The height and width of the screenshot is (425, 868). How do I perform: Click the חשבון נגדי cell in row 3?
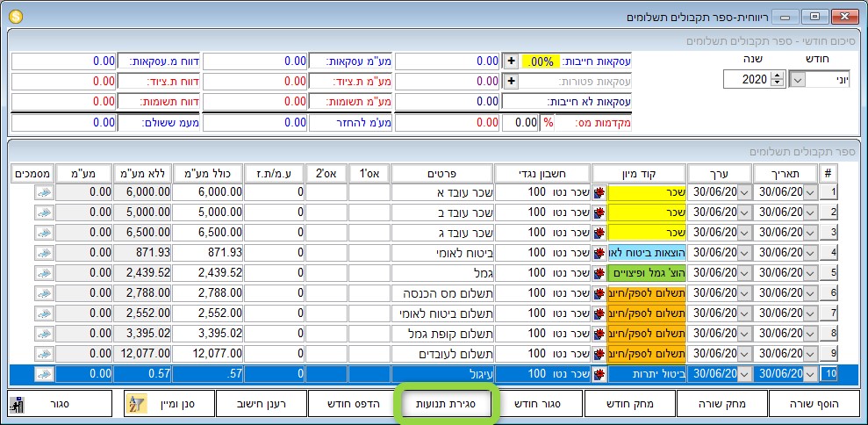(542, 233)
